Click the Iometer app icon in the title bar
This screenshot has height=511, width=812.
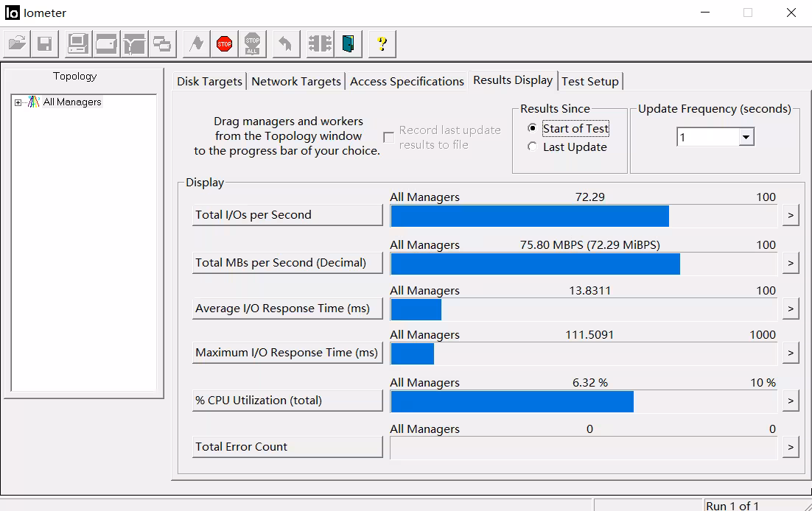[x=12, y=13]
